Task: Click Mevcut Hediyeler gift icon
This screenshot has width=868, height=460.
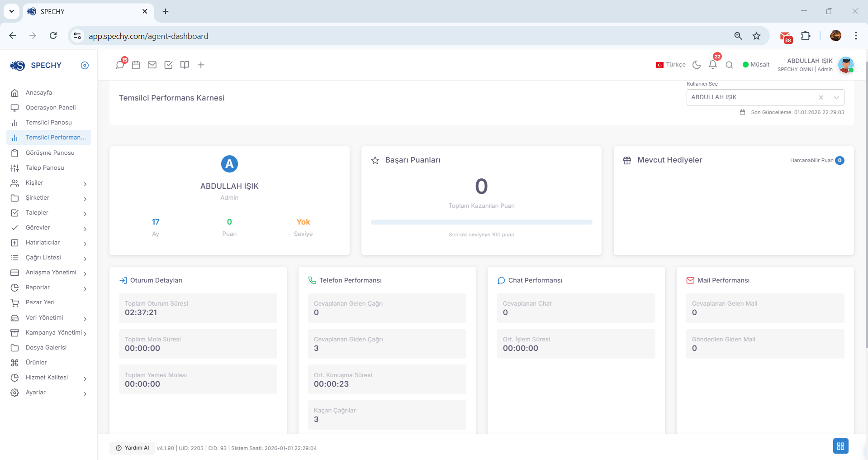Action: click(627, 160)
